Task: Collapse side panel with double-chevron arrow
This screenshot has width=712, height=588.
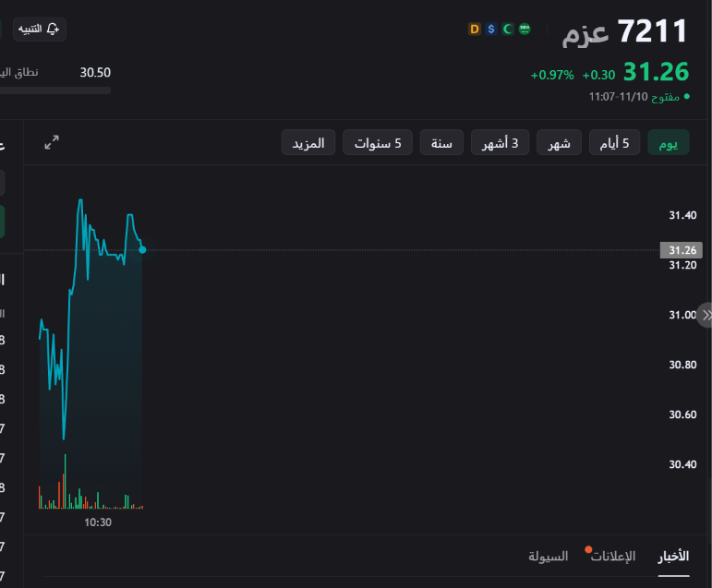Action: [706, 315]
